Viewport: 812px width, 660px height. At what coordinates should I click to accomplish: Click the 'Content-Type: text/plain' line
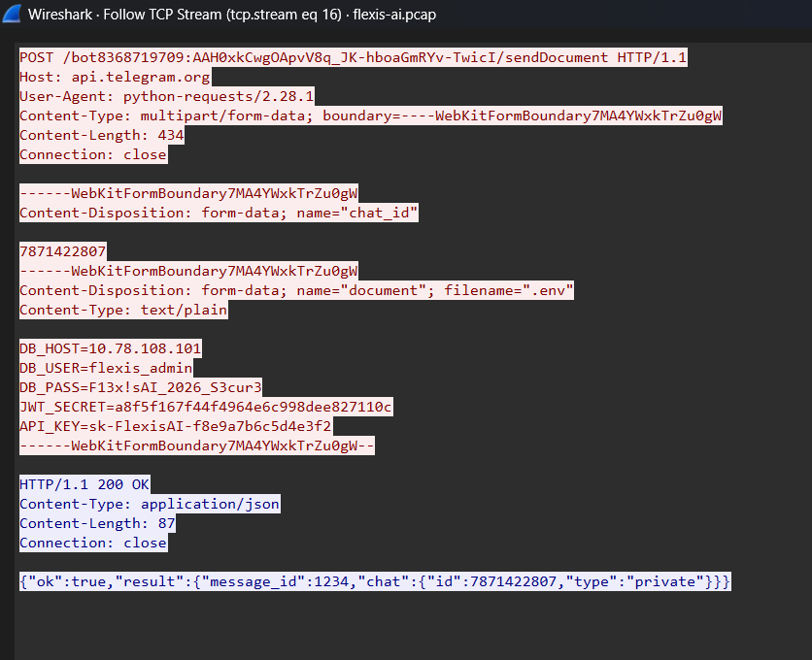pyautogui.click(x=123, y=310)
